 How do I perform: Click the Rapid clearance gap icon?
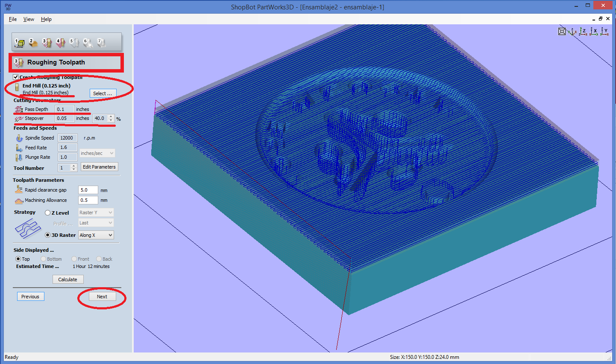pyautogui.click(x=19, y=189)
